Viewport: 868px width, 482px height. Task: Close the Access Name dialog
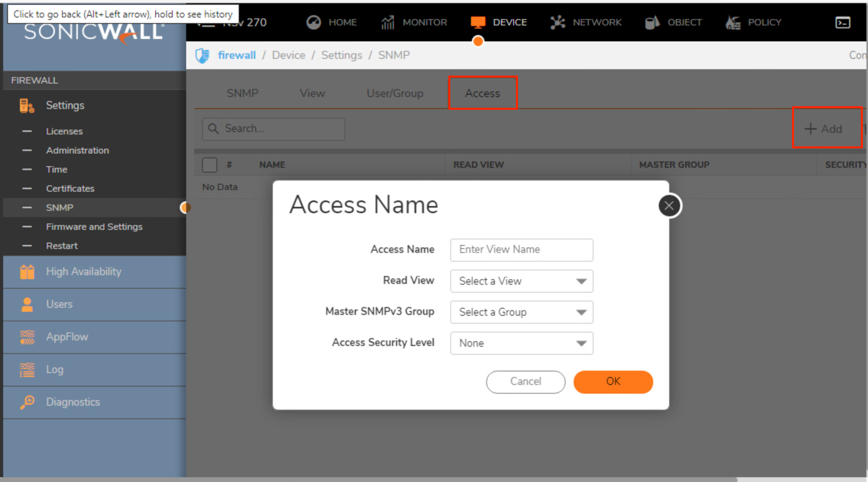tap(669, 206)
